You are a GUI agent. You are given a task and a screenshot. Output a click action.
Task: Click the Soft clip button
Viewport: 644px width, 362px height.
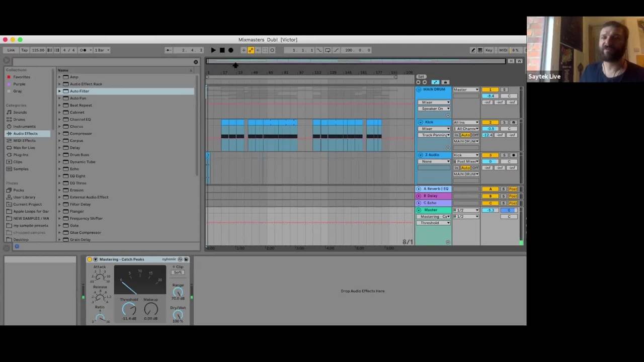pos(178,273)
